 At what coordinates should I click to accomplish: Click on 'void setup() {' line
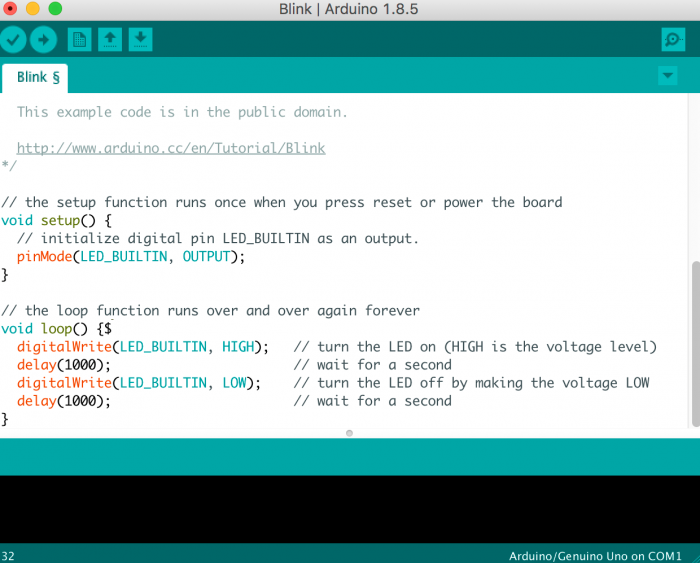pos(56,220)
